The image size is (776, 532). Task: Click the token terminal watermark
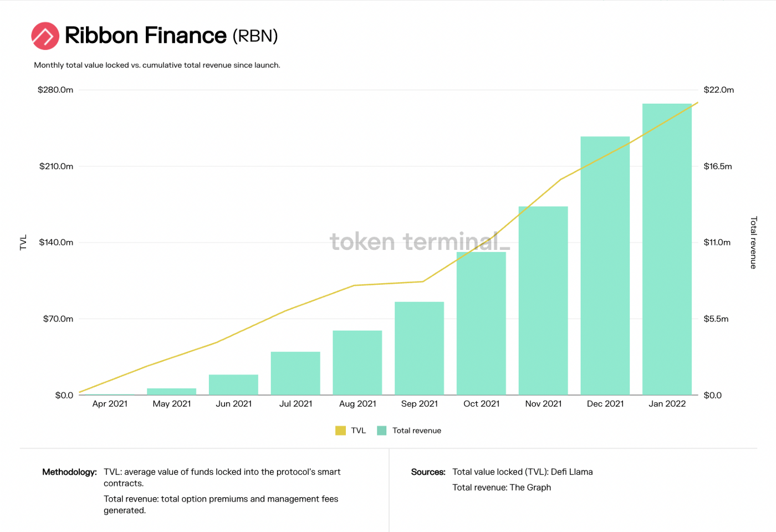click(420, 242)
